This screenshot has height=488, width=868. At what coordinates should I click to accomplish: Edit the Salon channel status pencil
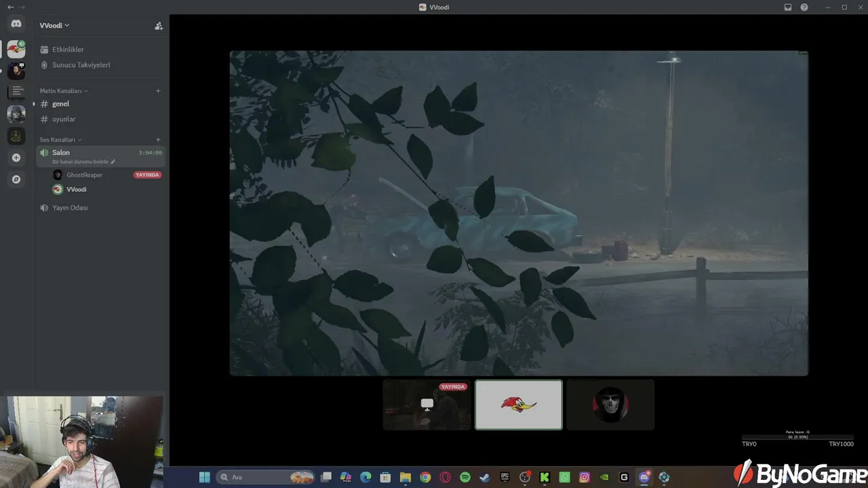(113, 162)
